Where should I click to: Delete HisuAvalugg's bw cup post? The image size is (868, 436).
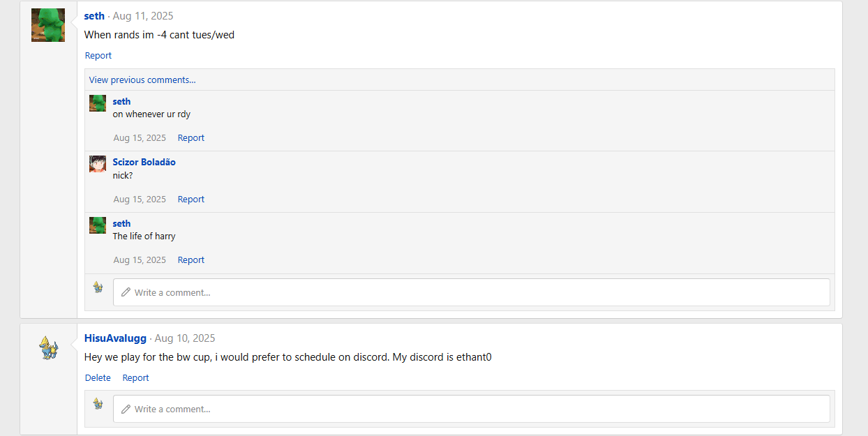[98, 377]
